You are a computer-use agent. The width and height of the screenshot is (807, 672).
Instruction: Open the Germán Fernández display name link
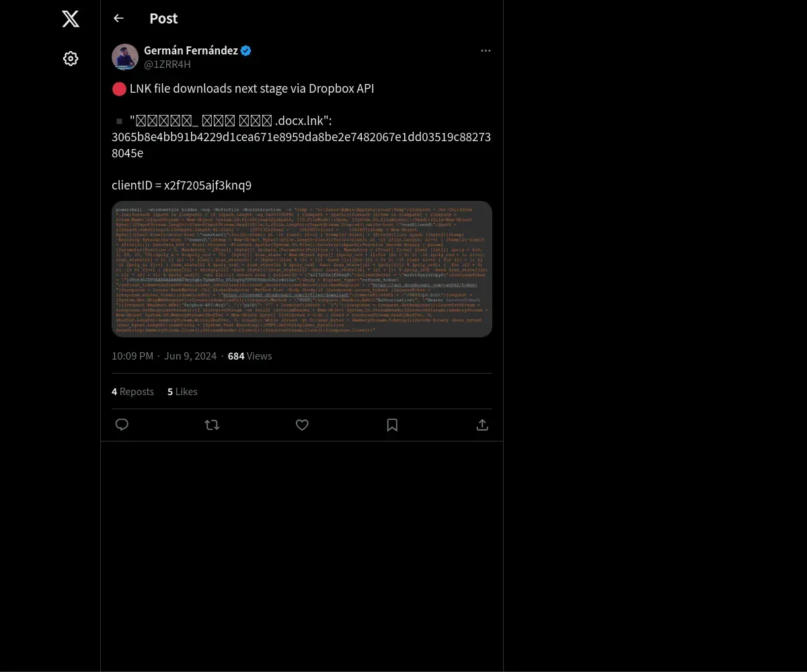191,50
